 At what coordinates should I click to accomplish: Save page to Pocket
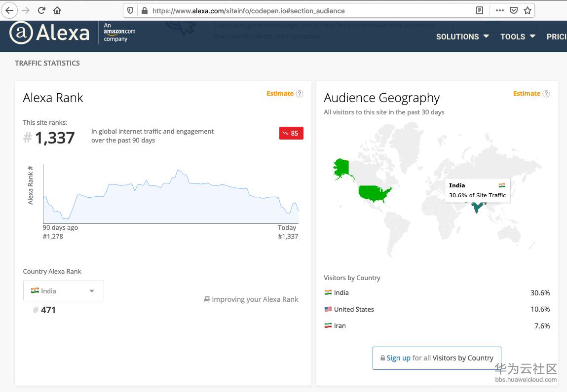click(514, 10)
